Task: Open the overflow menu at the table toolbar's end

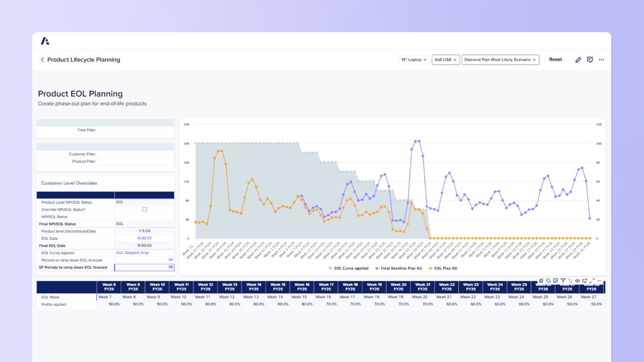Action: (599, 280)
